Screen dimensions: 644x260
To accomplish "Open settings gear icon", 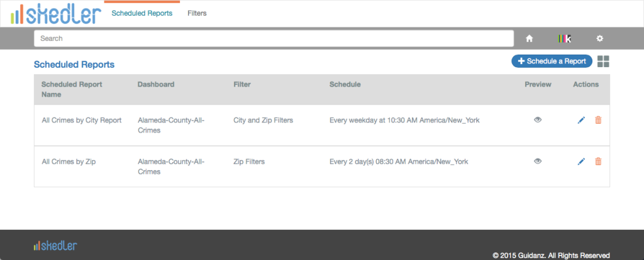I will tap(599, 38).
